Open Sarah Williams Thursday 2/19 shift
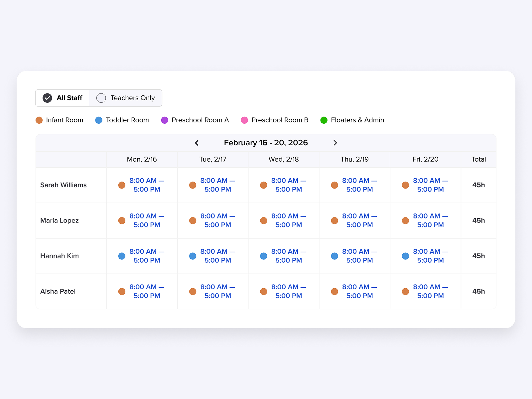This screenshot has width=532, height=399. click(355, 185)
